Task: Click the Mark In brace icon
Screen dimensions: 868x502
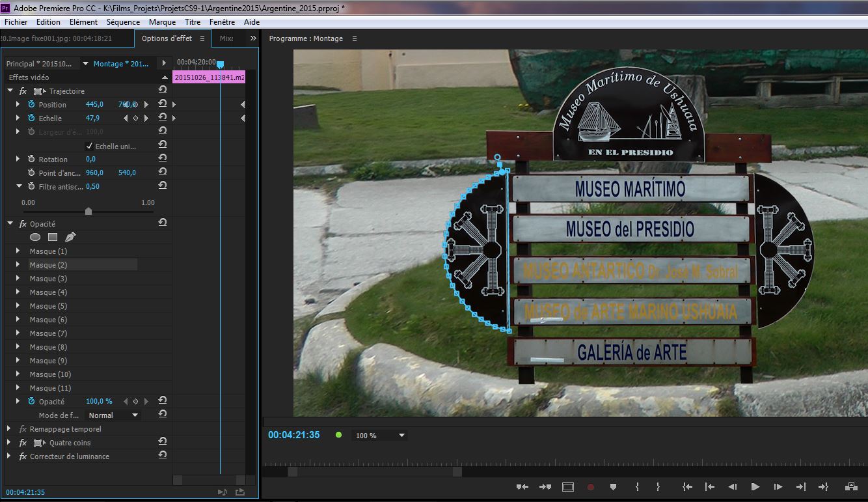Action: (637, 486)
